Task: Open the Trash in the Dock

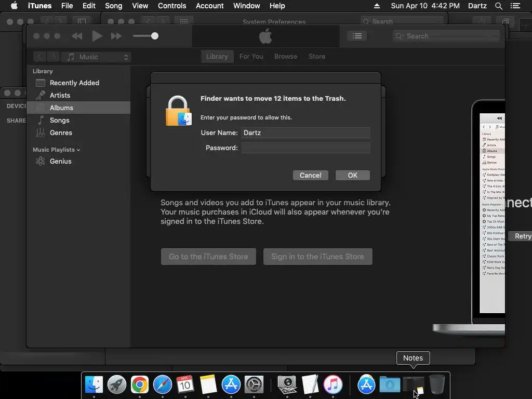Action: (x=437, y=384)
